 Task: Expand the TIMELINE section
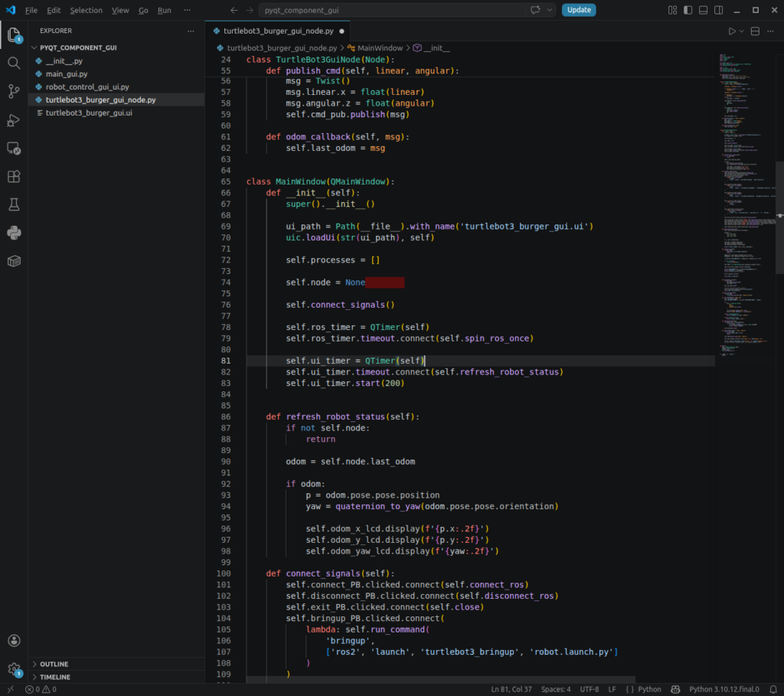(x=116, y=677)
